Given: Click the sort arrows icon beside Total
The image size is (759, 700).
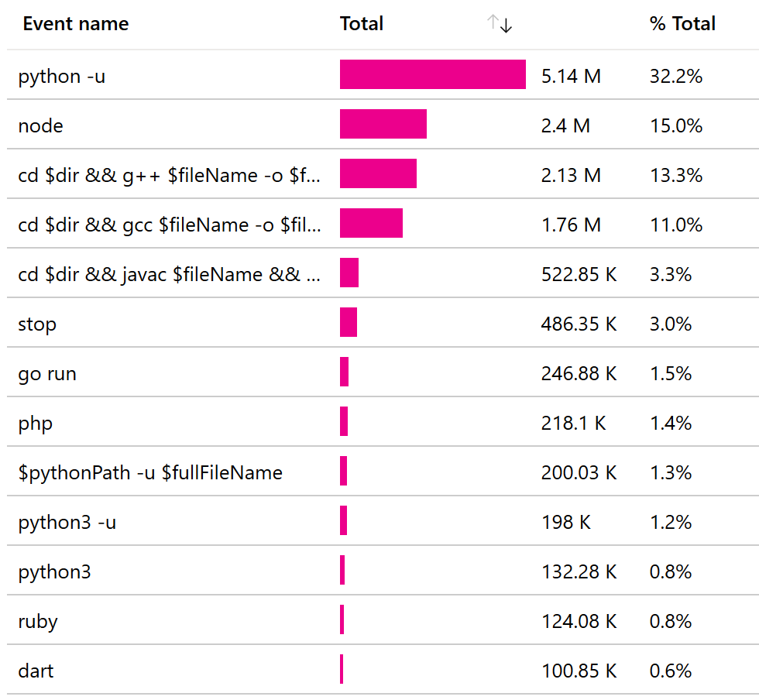Looking at the screenshot, I should tap(500, 24).
